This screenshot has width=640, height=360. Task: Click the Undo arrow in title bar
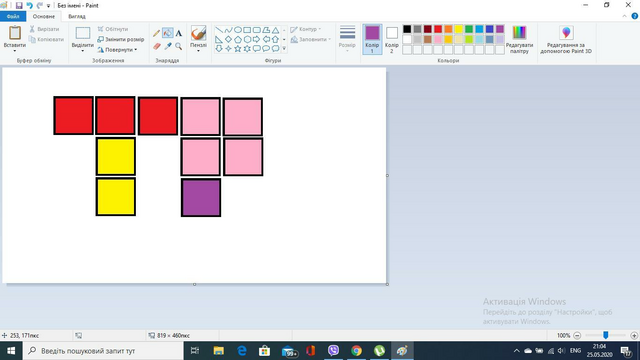click(29, 5)
